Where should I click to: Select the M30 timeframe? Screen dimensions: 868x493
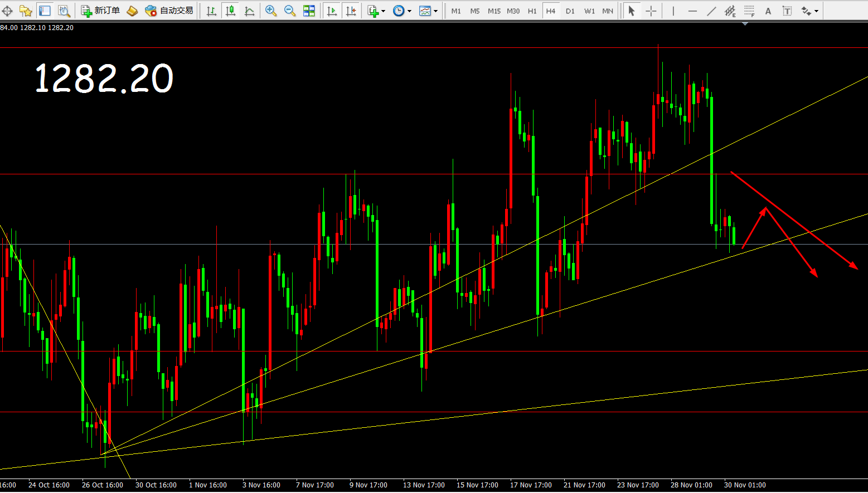tap(513, 11)
